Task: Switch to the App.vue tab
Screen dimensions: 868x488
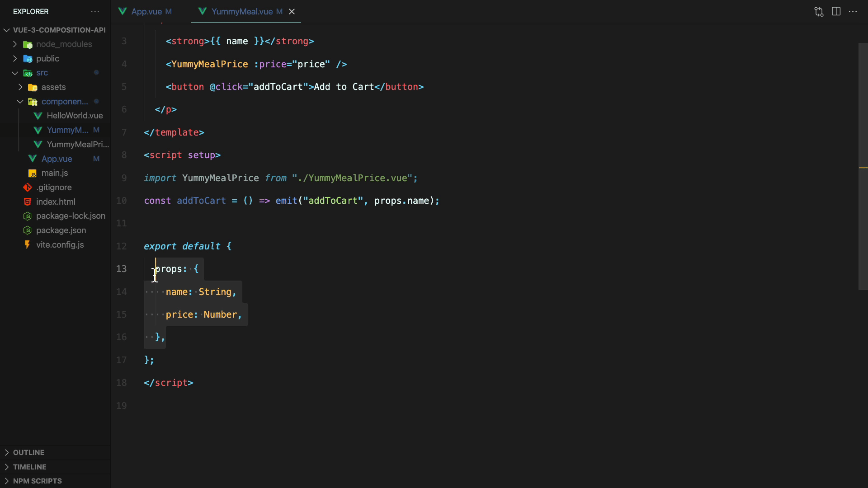Action: [146, 12]
